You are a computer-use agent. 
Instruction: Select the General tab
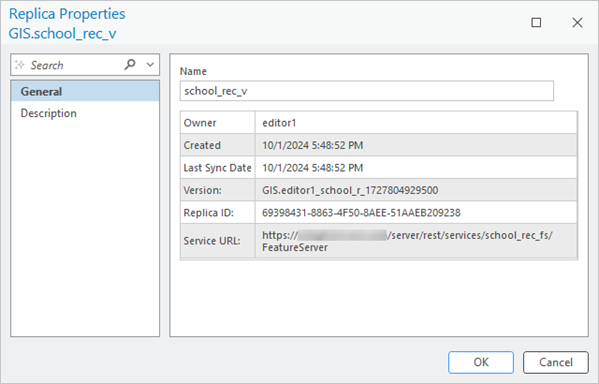tap(85, 91)
